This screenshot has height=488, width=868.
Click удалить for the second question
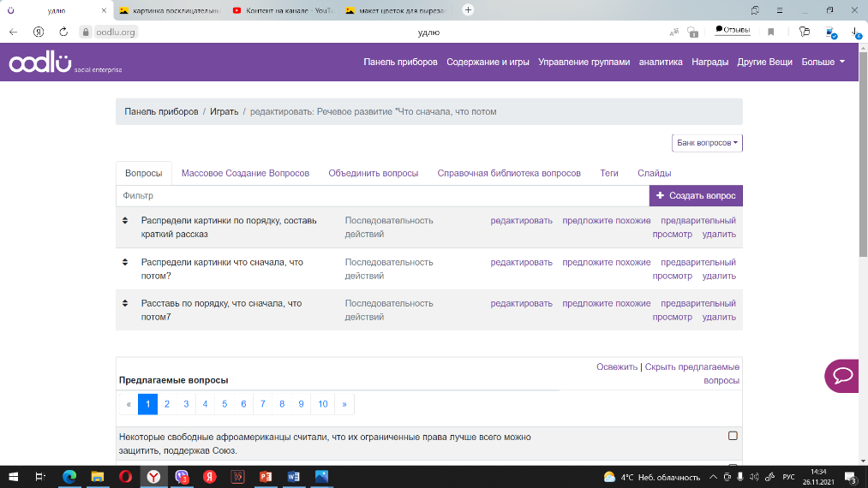tap(718, 276)
